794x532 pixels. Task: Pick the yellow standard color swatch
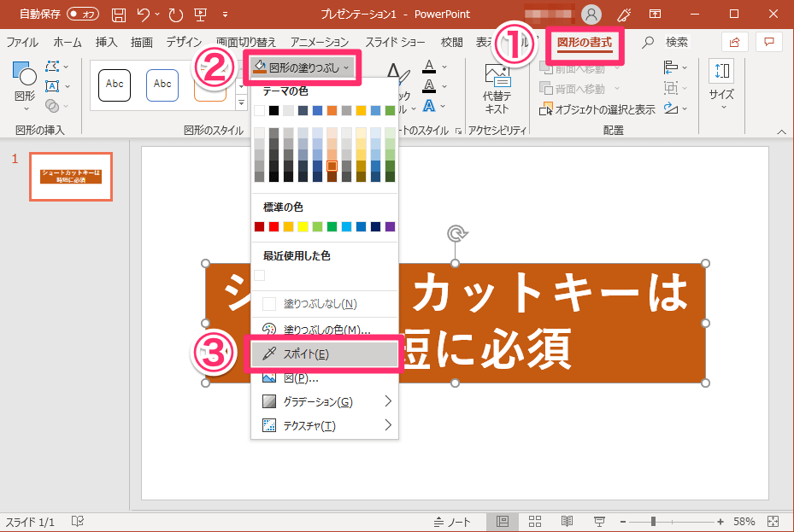coord(303,226)
